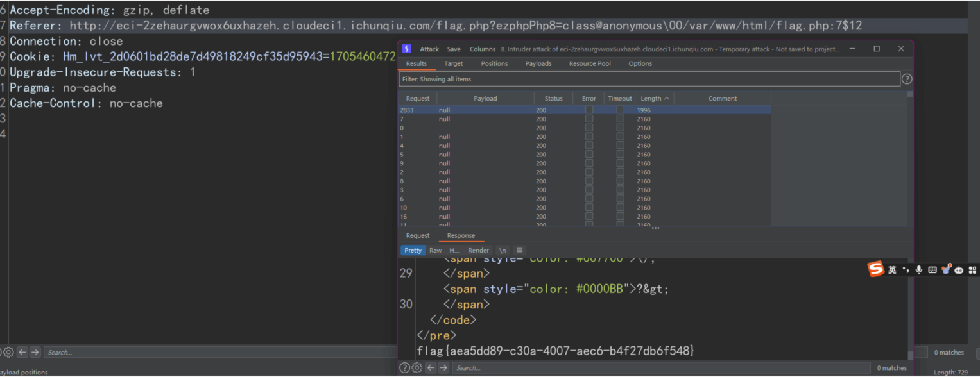Image resolution: width=980 pixels, height=377 pixels.
Task: Go to previous search match in attack window
Action: (x=431, y=368)
